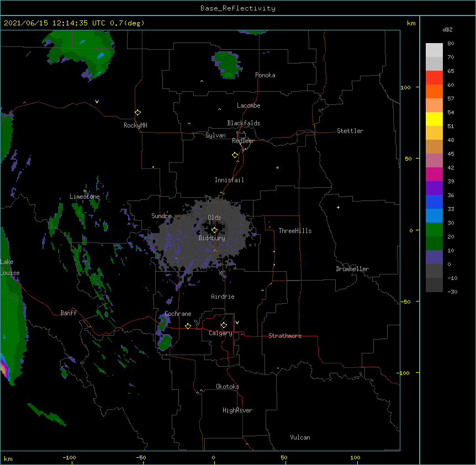
Task: Click the Drumheller city label
Action: [352, 269]
